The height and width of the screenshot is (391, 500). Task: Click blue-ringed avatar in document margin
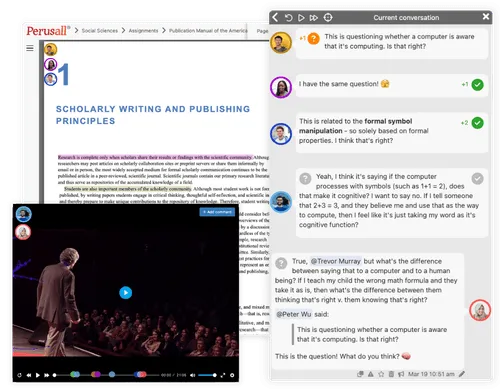point(51,79)
